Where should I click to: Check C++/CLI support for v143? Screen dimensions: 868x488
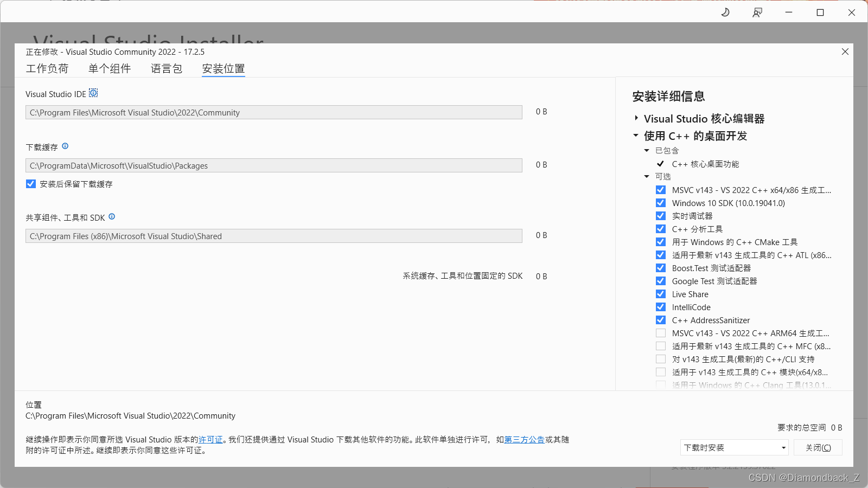coord(661,359)
